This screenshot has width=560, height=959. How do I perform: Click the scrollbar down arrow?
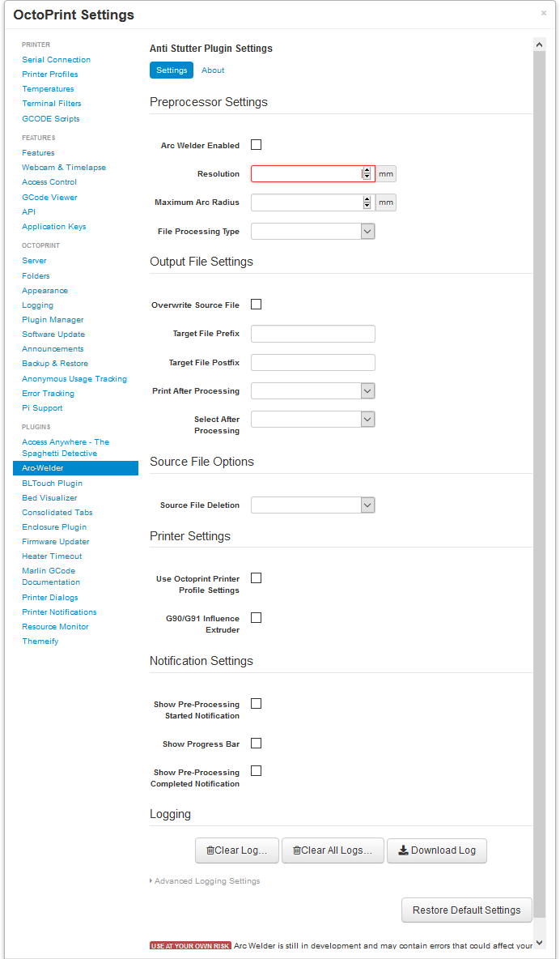539,943
